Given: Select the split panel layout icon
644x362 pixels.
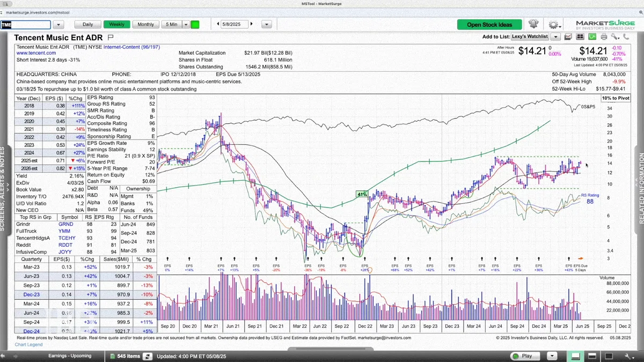Looking at the screenshot, I should pyautogui.click(x=592, y=356).
